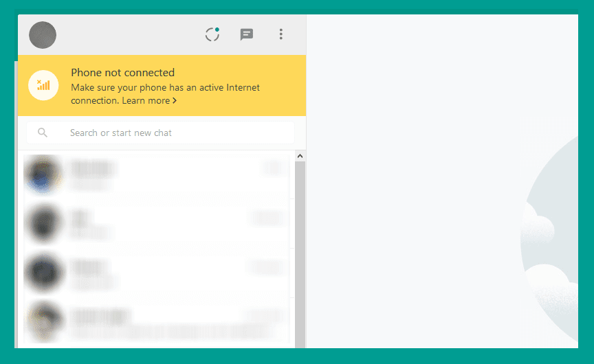Screen dimensions: 594x364
Task: Start a new chat via message icon
Action: pyautogui.click(x=246, y=34)
